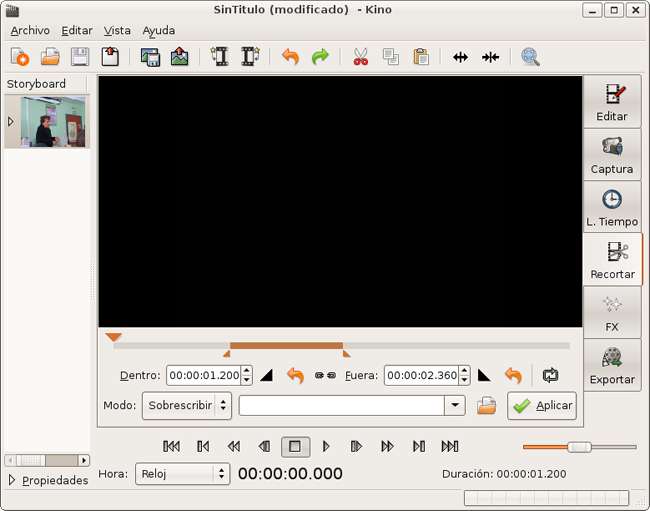650x511 pixels.
Task: Click the orange playback speed slider
Action: point(578,447)
